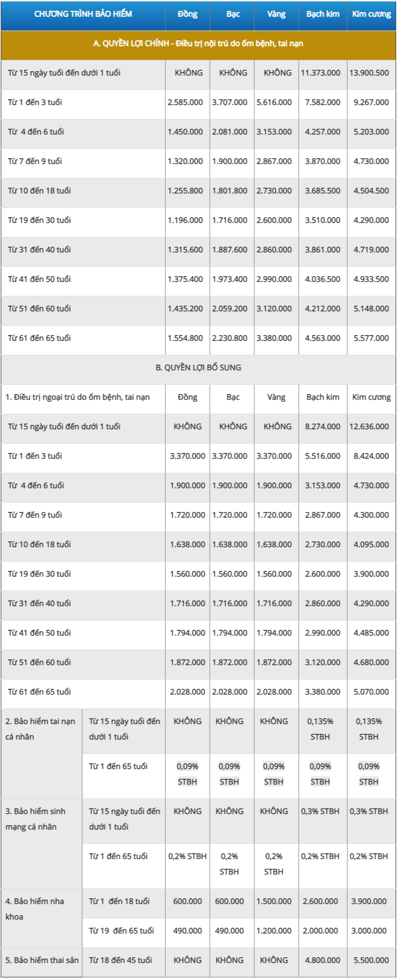Select "Đồng" in the blue top header row
Screen dimensions: 400x980
coord(188,14)
